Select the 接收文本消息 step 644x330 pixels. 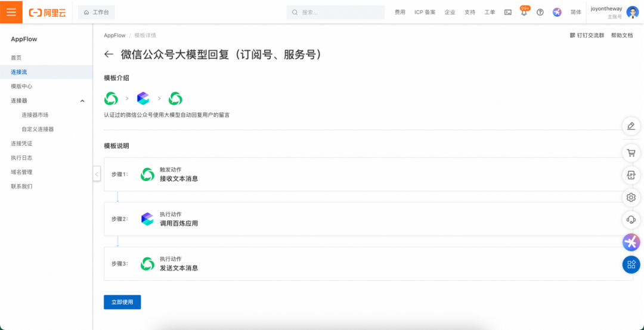[368, 175]
